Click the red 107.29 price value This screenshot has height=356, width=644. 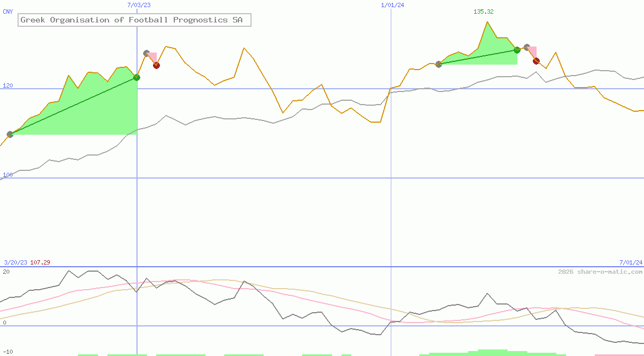(x=40, y=262)
